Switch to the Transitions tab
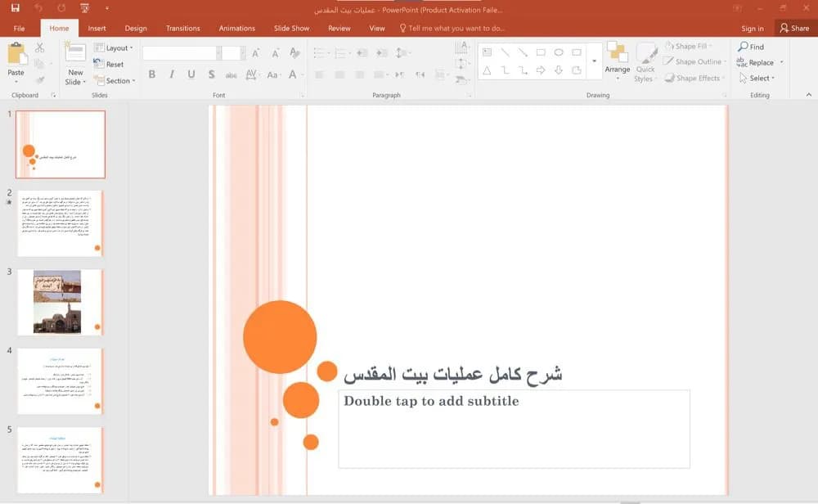 pyautogui.click(x=183, y=28)
